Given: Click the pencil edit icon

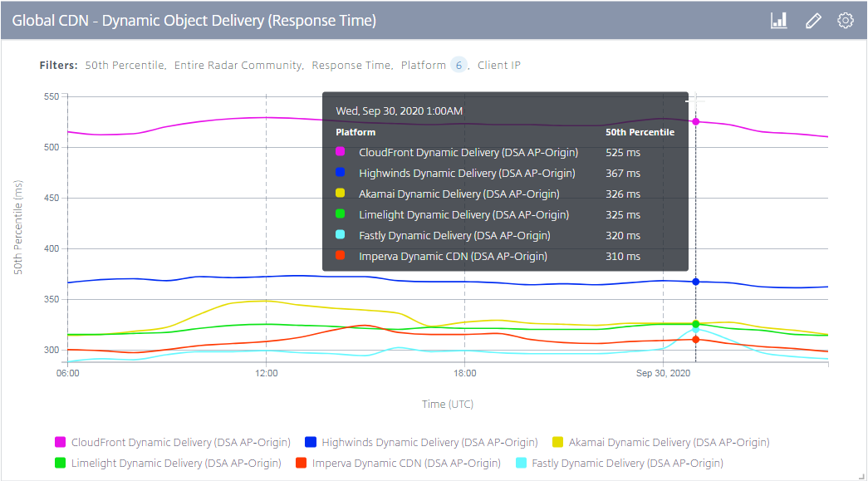Looking at the screenshot, I should 813,21.
